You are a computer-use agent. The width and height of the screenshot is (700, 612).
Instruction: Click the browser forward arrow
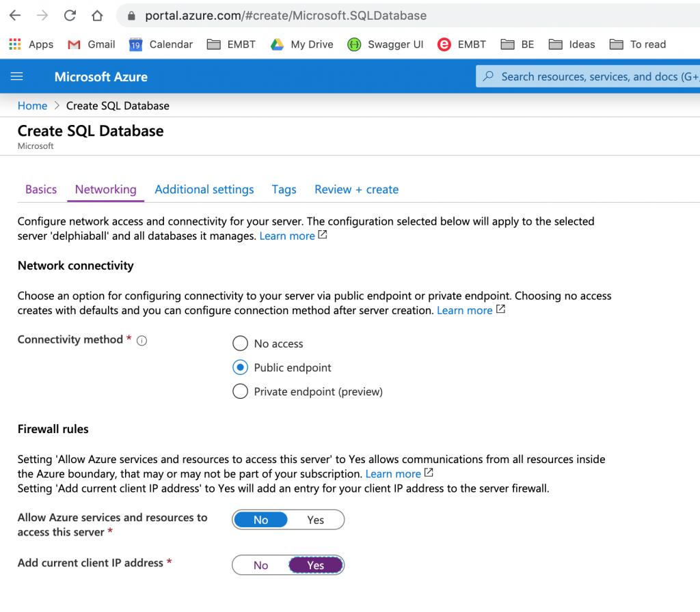click(42, 16)
